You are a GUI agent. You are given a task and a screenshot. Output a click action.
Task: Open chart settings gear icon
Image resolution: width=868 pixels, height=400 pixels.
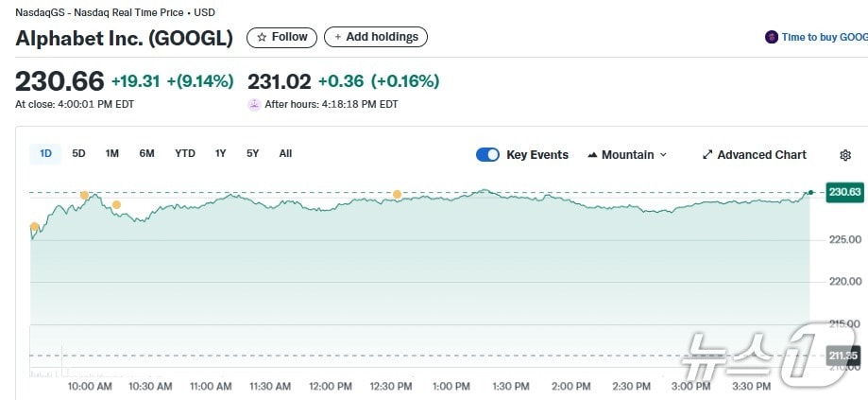(845, 155)
